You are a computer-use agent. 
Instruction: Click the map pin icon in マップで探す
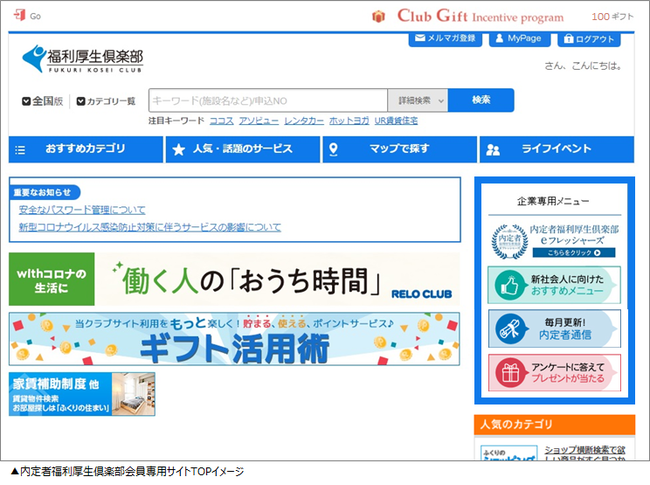(x=333, y=150)
